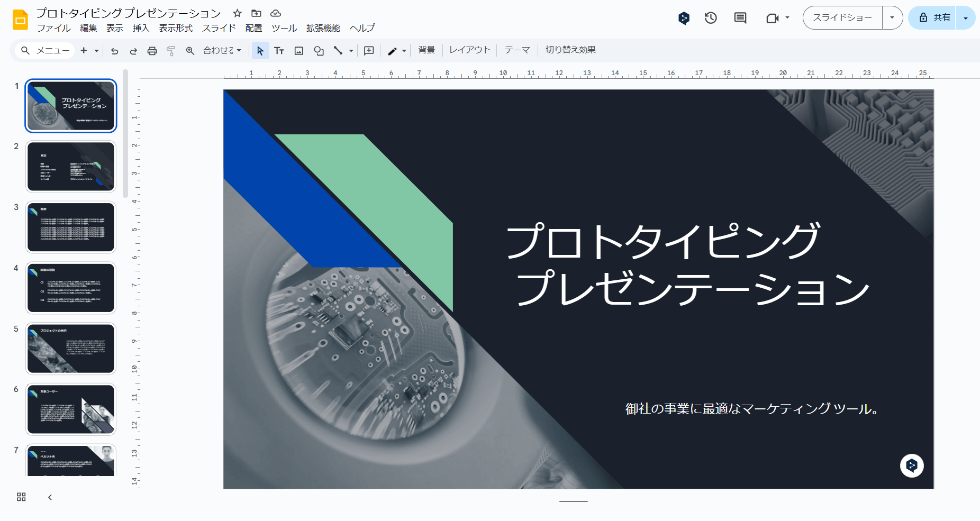Add a comment with toolbar icon
The image size is (980, 521).
coord(369,51)
